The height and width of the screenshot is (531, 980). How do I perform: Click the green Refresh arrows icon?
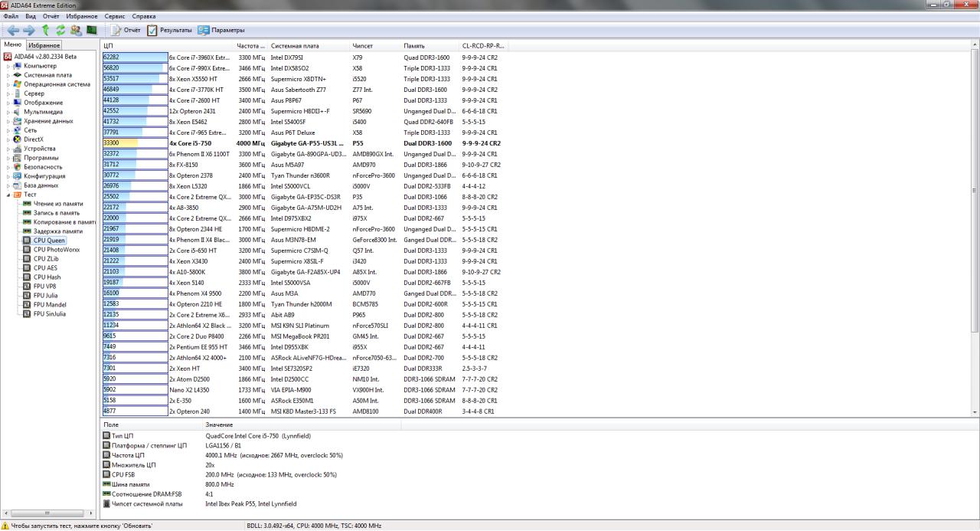tap(60, 30)
